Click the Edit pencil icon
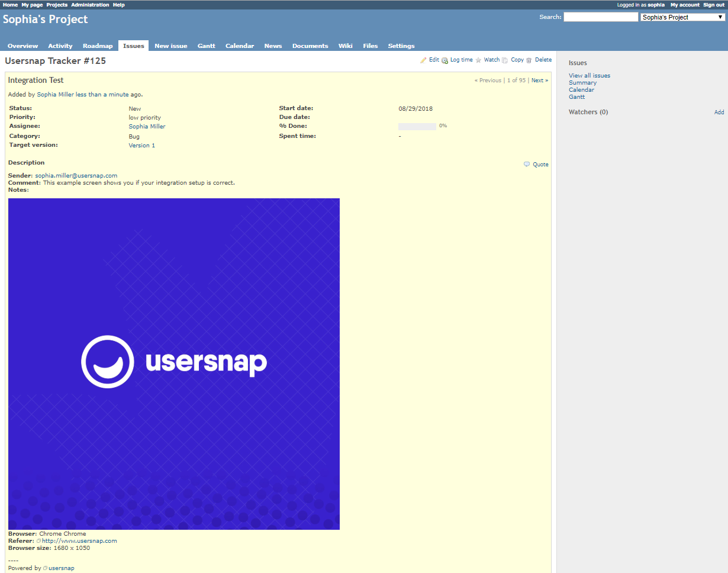 point(423,60)
